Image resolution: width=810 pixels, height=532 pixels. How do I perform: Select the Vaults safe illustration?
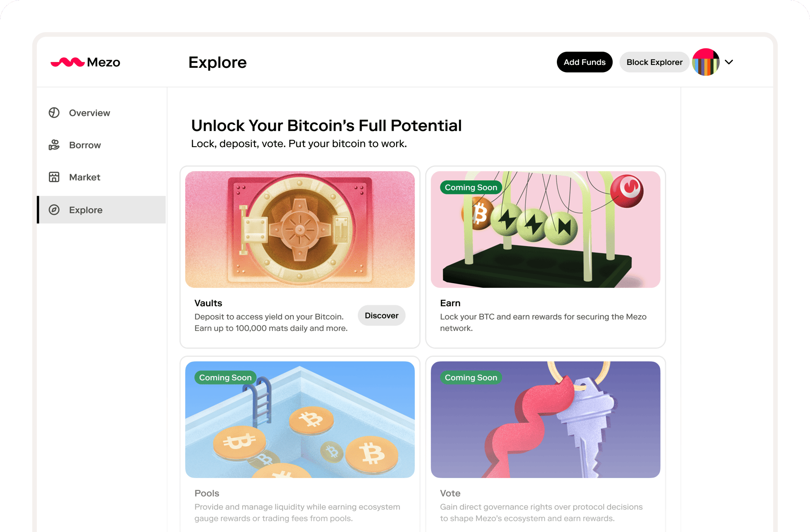click(x=300, y=230)
